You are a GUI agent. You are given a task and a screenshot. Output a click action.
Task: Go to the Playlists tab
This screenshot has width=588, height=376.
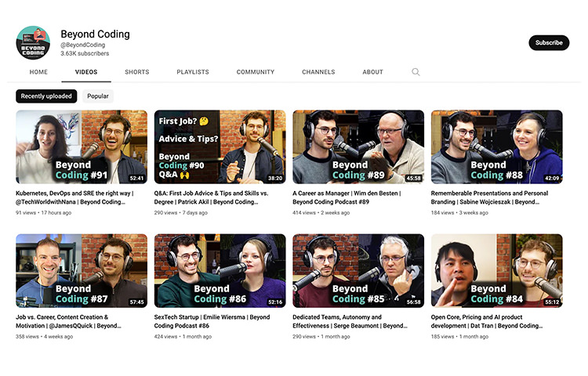pyautogui.click(x=193, y=72)
